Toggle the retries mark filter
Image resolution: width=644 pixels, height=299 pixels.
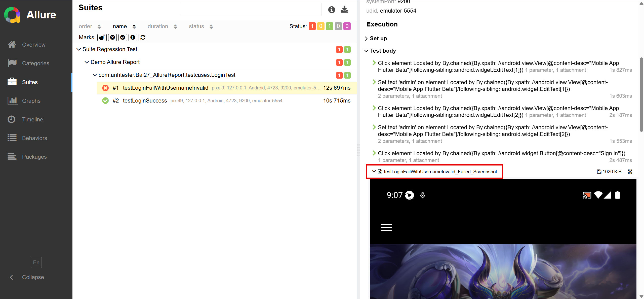point(143,38)
